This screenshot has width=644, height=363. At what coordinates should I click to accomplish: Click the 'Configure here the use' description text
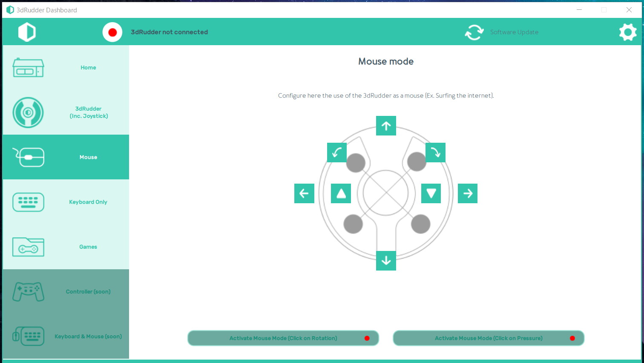point(386,95)
